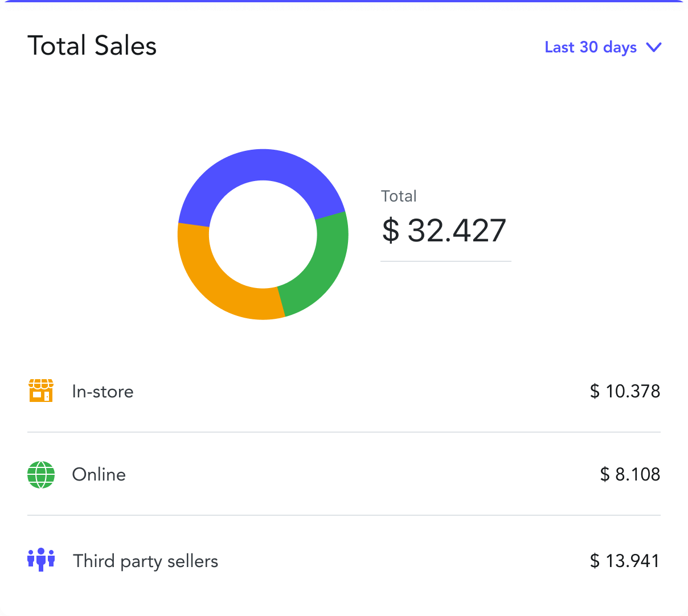Click the Total Sales heading
Screen dimensions: 688x616
[92, 46]
